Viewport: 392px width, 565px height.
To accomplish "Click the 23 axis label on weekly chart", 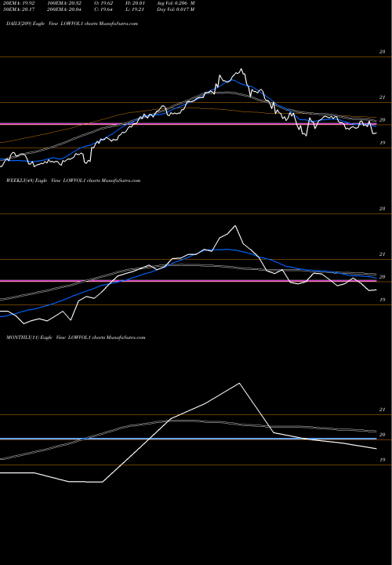I will [382, 209].
